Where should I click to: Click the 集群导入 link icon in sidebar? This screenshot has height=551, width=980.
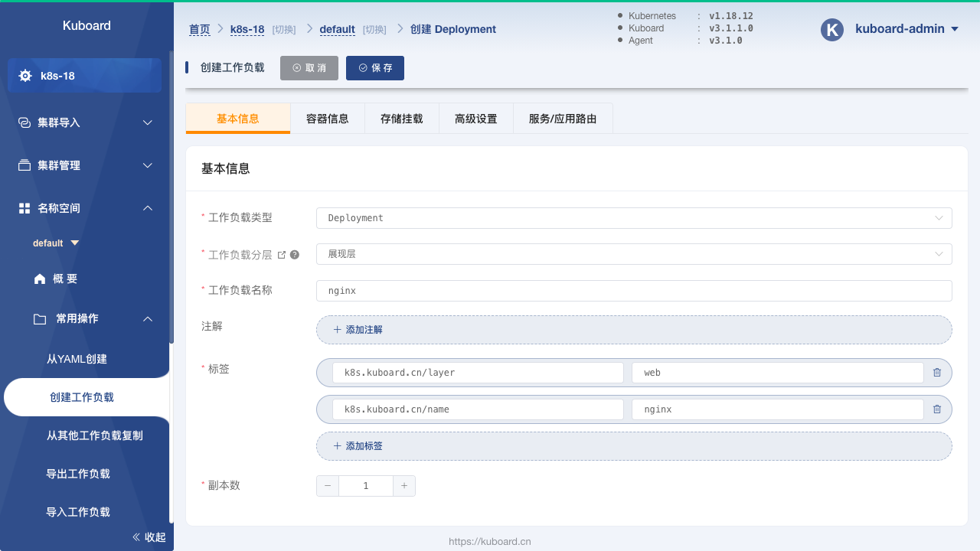click(24, 122)
